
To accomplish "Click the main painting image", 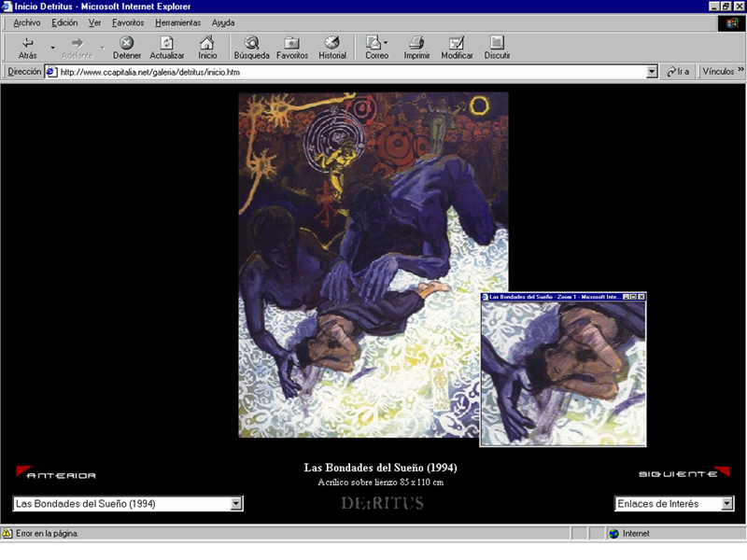I will tap(373, 265).
